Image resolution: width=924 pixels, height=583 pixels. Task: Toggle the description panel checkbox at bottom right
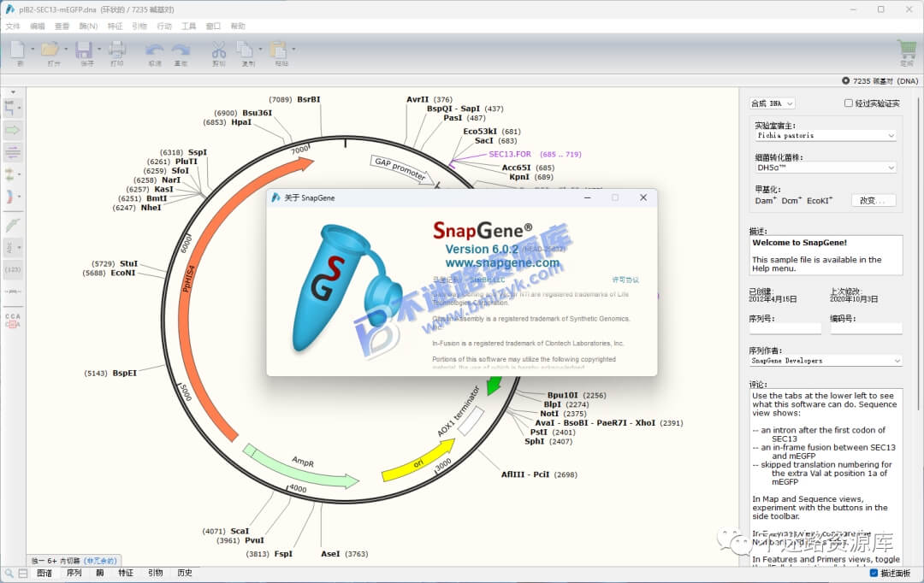874,573
